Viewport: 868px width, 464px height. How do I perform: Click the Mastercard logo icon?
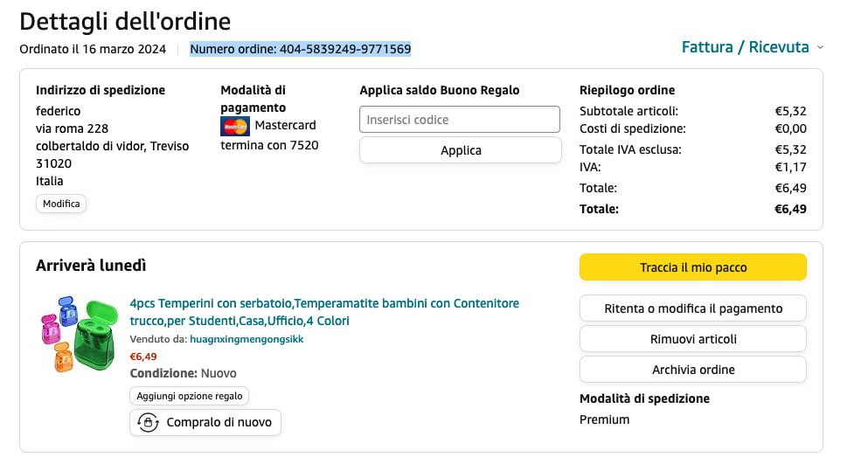(235, 126)
